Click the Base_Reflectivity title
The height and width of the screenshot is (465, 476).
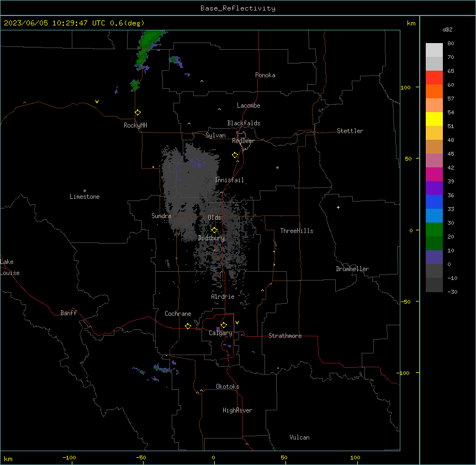238,8
